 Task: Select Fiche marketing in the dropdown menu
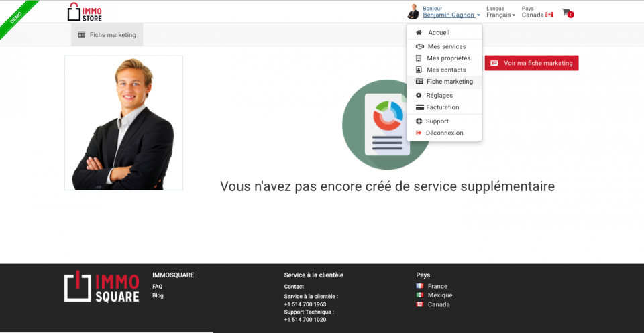444,82
